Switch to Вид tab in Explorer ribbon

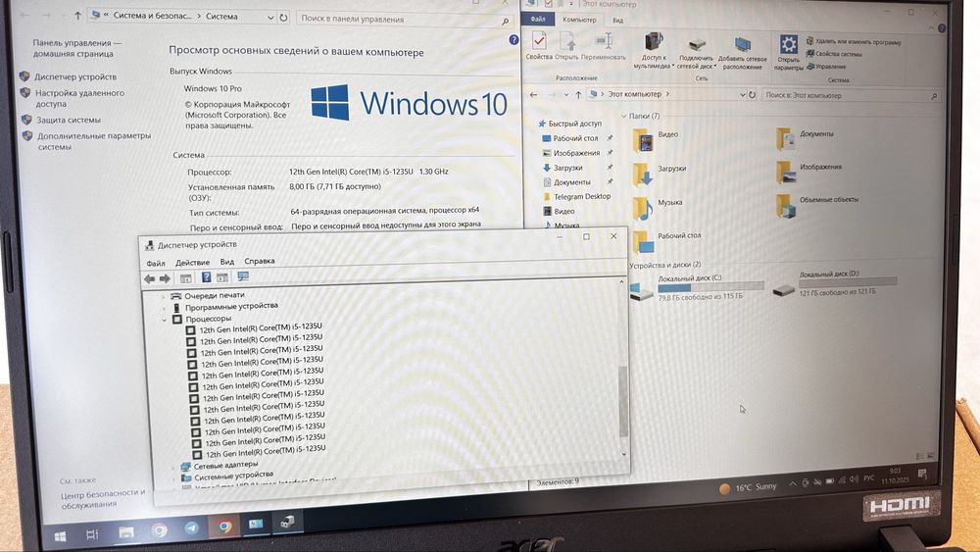point(617,20)
